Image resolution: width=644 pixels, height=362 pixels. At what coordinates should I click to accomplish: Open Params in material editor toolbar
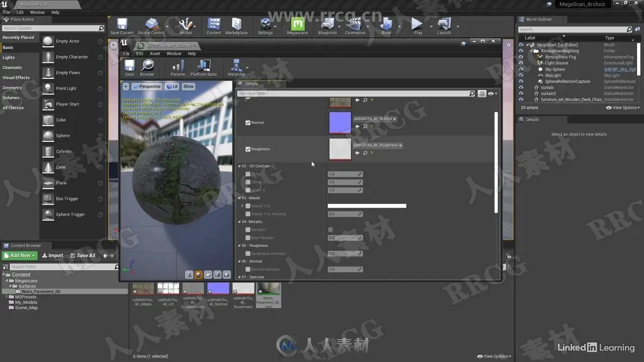point(178,68)
